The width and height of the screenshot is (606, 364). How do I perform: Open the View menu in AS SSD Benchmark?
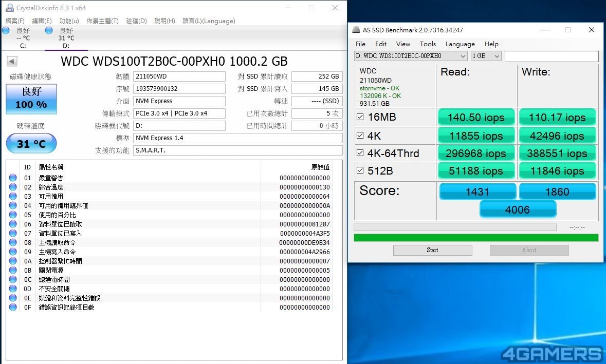coord(403,44)
